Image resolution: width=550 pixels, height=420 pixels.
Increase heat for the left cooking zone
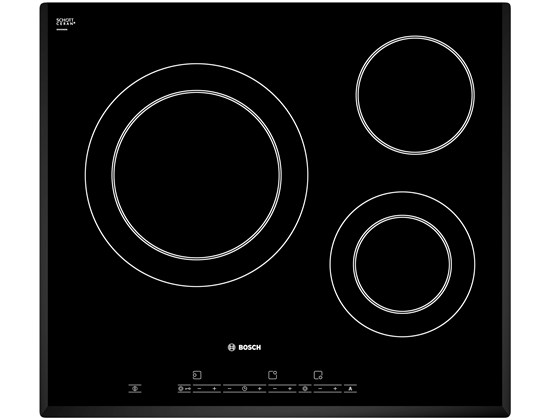click(x=214, y=388)
